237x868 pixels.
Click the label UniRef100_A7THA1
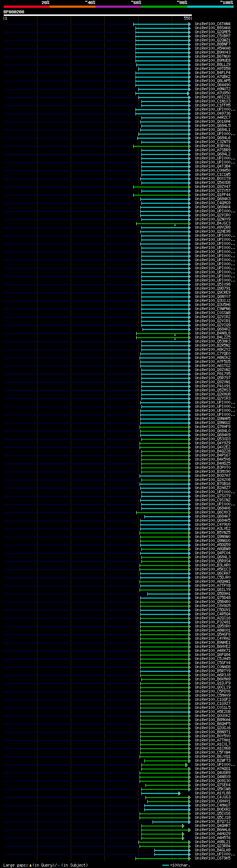click(x=213, y=740)
